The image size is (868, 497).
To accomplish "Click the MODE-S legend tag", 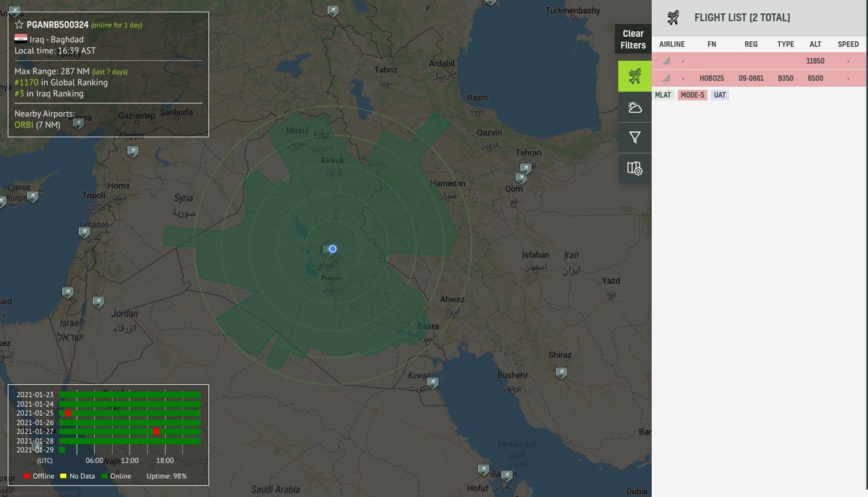I will coord(692,95).
